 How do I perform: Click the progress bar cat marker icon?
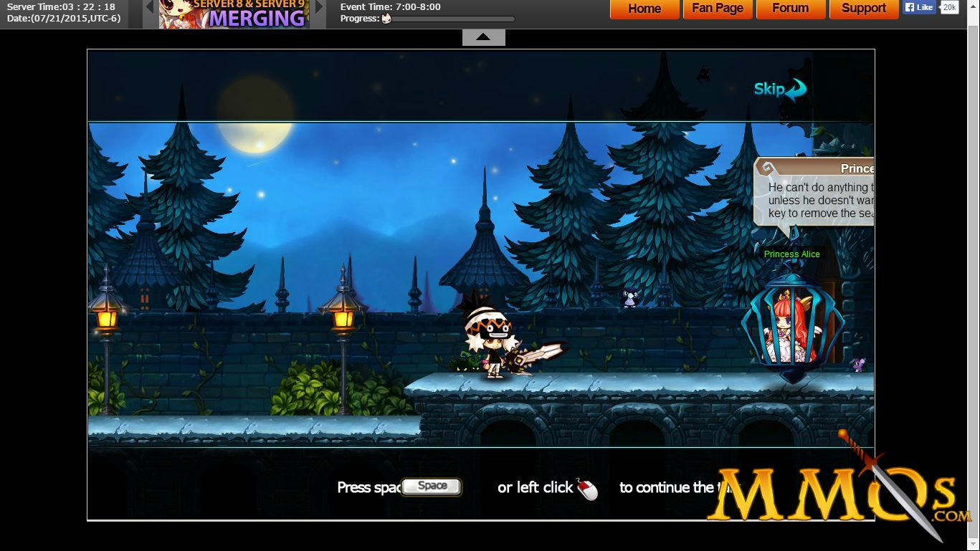(386, 19)
